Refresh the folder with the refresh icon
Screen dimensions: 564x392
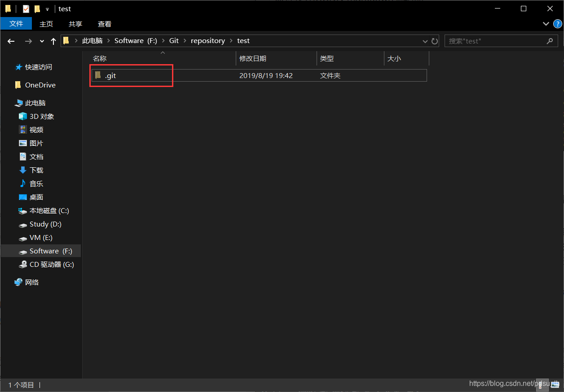[434, 41]
